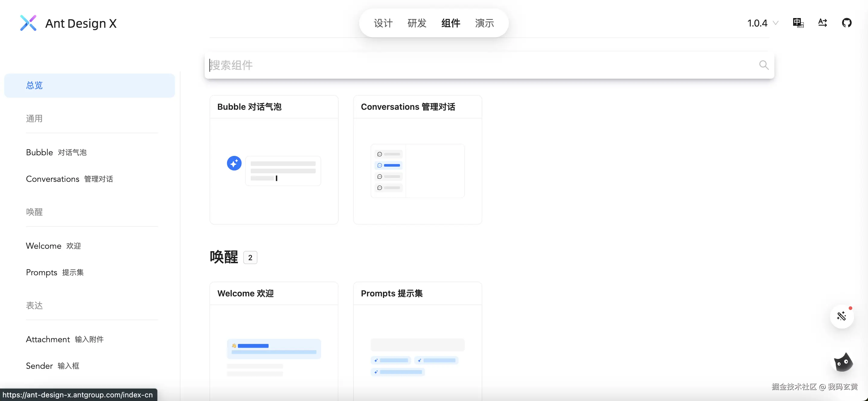Switch to the 设计 nav tab
This screenshot has width=868, height=401.
pyautogui.click(x=383, y=23)
